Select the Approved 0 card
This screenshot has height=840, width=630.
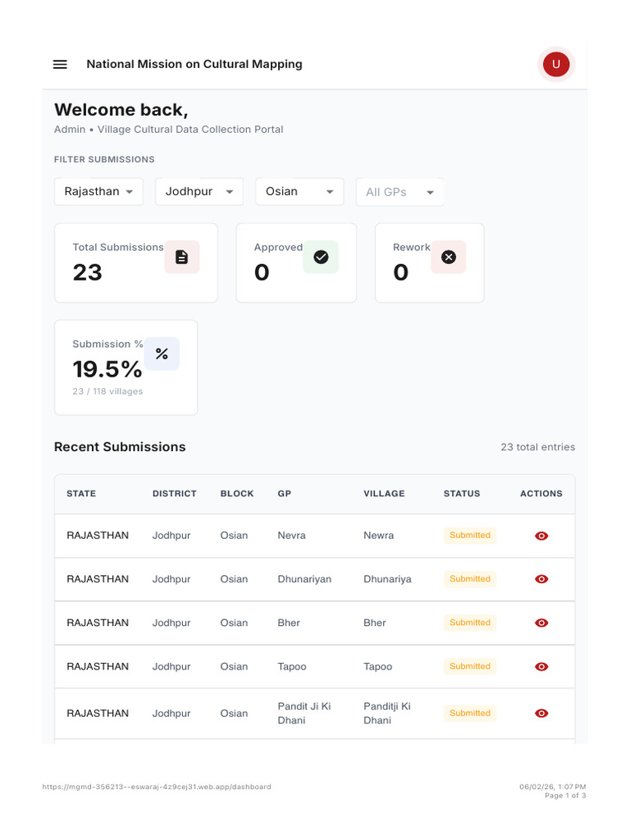pyautogui.click(x=296, y=263)
